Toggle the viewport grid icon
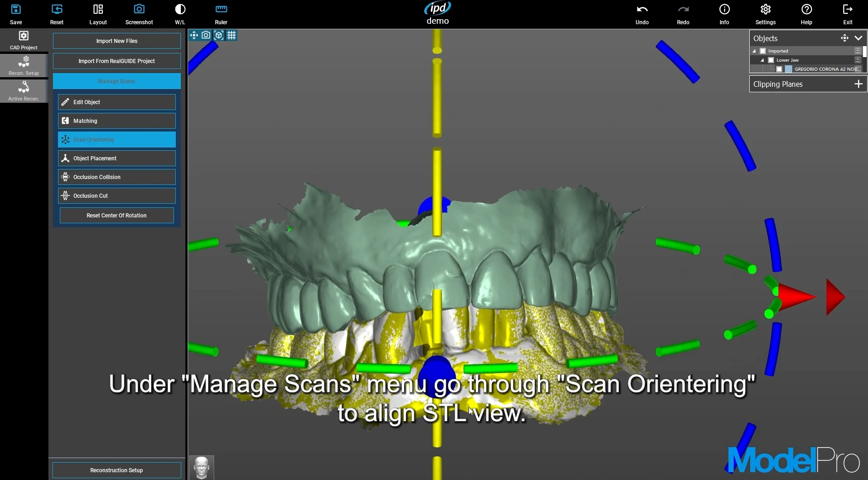This screenshot has height=480, width=868. pos(231,35)
